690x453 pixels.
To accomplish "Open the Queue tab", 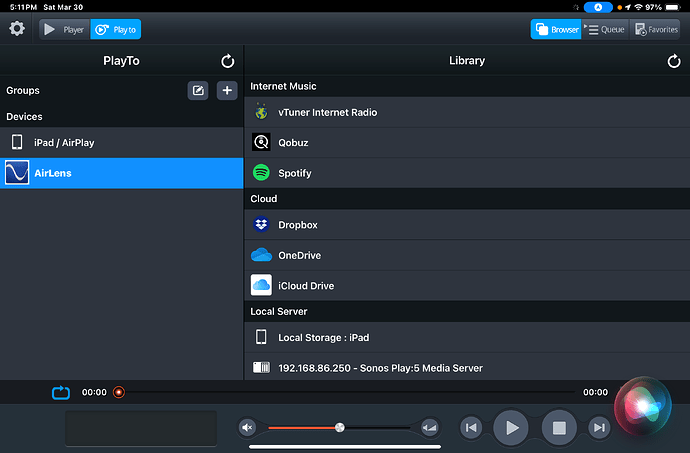I will (606, 29).
